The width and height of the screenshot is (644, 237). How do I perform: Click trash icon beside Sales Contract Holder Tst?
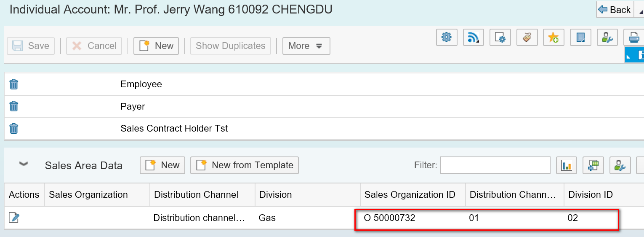(x=14, y=128)
